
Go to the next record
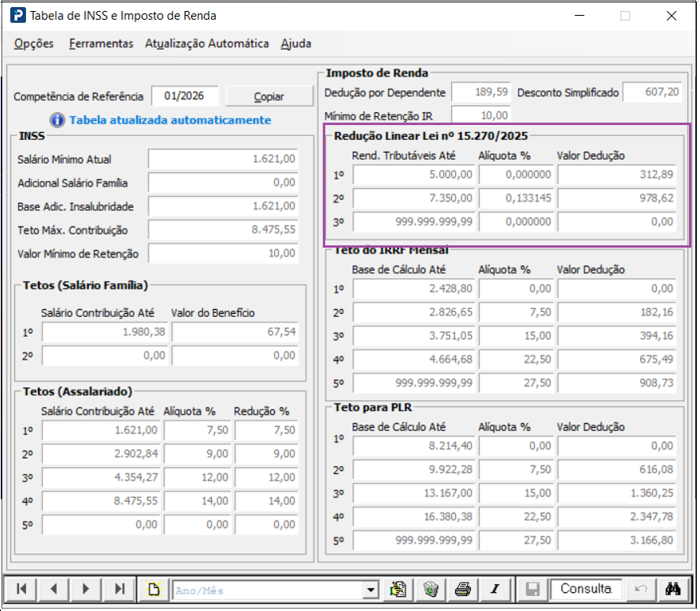point(85,589)
